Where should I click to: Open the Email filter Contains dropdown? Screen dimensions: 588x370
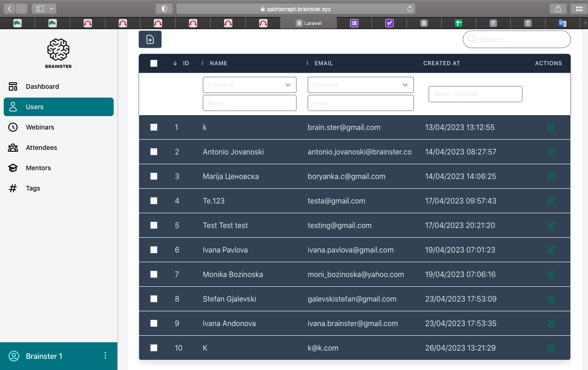(x=360, y=85)
